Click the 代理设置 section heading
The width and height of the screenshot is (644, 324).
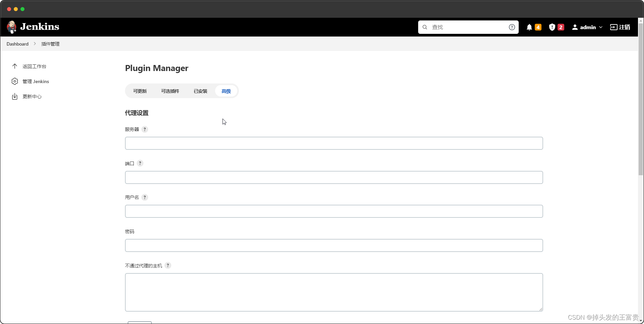click(x=137, y=113)
